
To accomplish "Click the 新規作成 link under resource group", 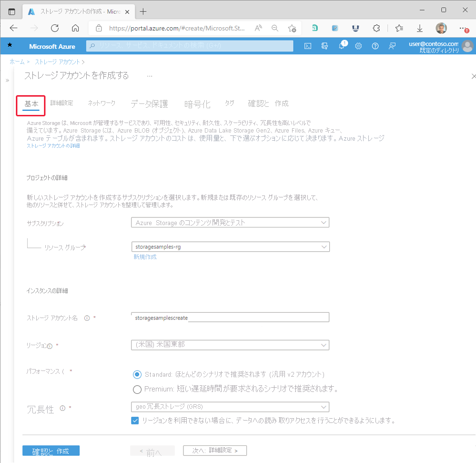I will [145, 257].
